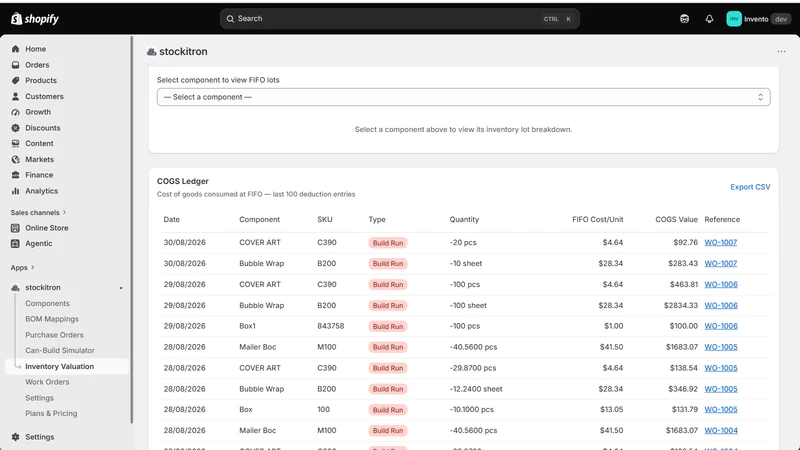
Task: Open WO-1006 link in Box1 row
Action: click(721, 326)
